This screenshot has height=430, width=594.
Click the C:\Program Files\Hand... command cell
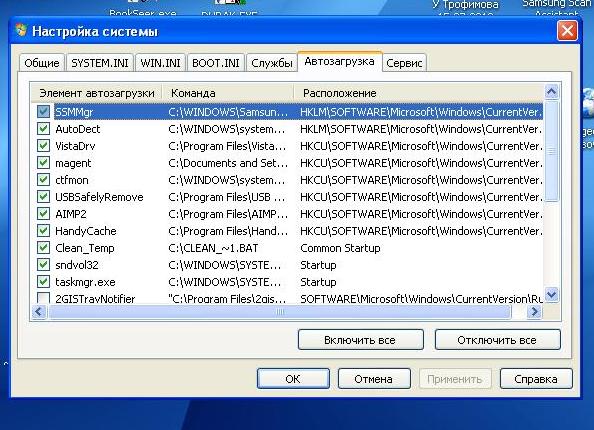click(227, 231)
